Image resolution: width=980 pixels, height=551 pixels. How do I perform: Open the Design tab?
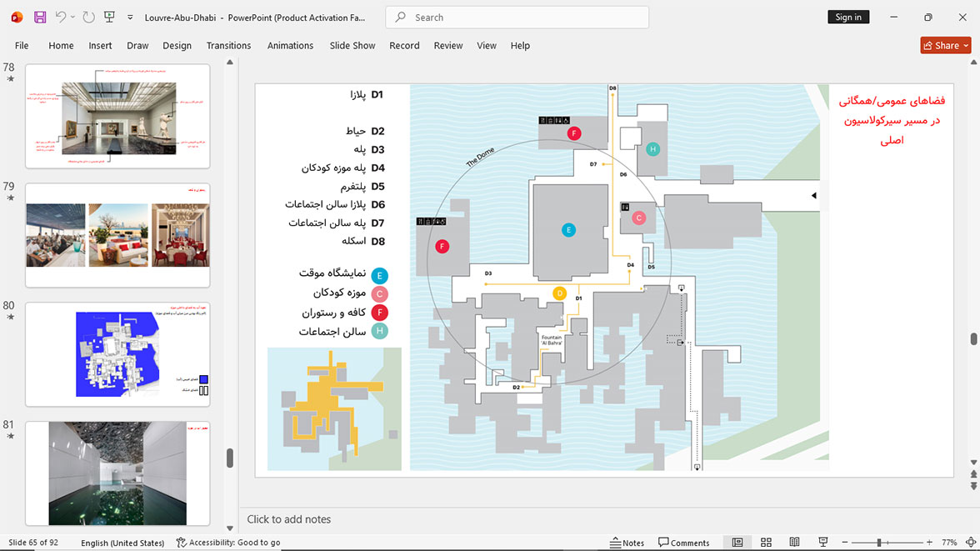point(177,46)
